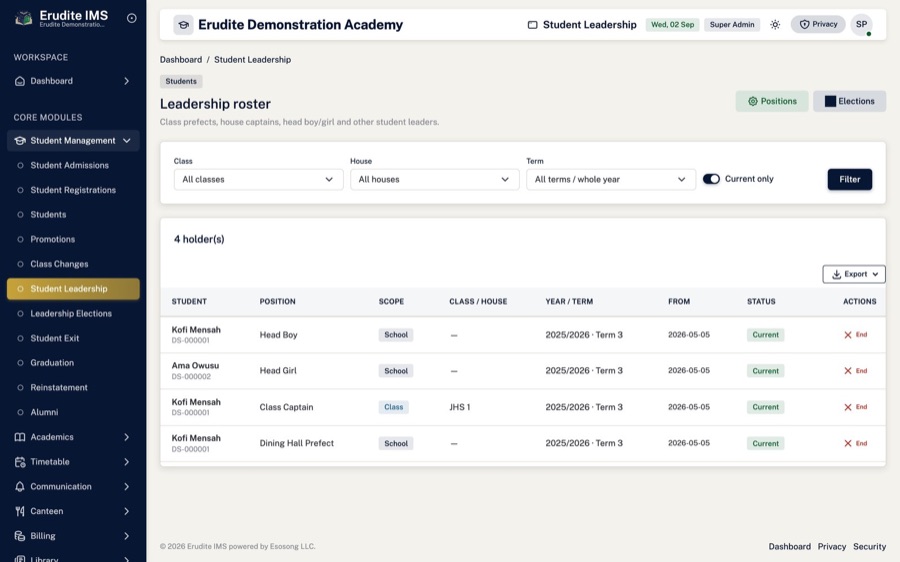Image resolution: width=900 pixels, height=562 pixels.
Task: Click the Privacy button in header
Action: [x=818, y=24]
